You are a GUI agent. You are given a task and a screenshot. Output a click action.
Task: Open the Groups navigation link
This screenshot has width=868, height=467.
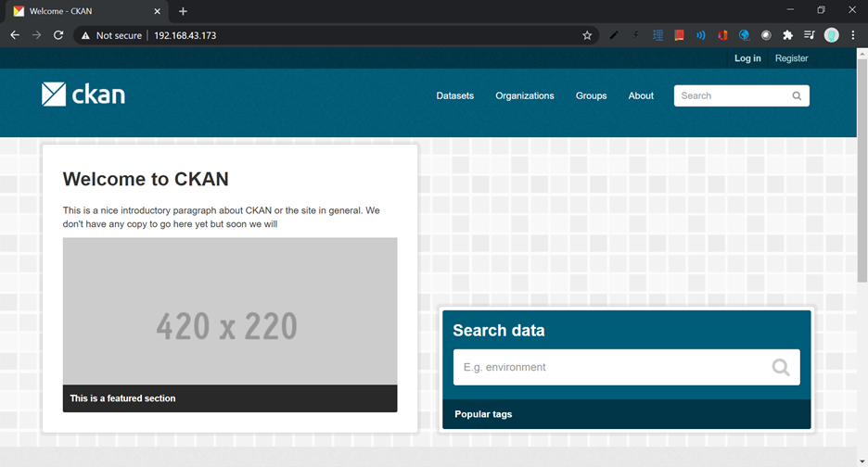click(x=592, y=95)
